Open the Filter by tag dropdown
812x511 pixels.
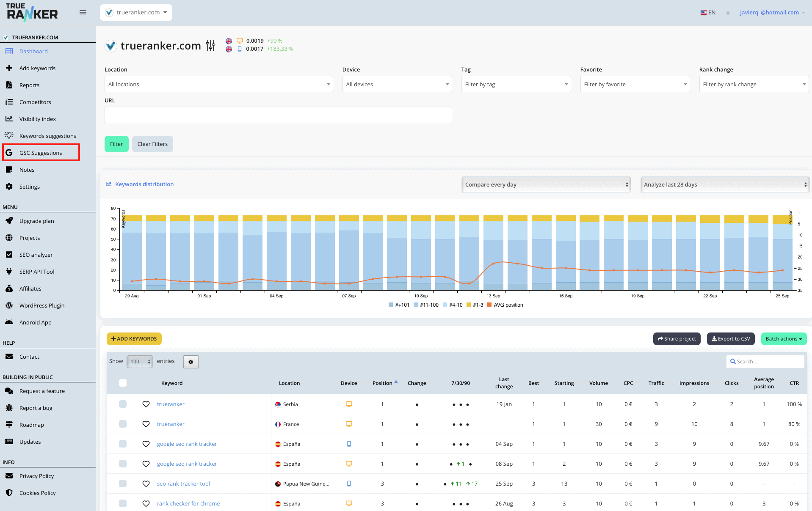click(516, 84)
